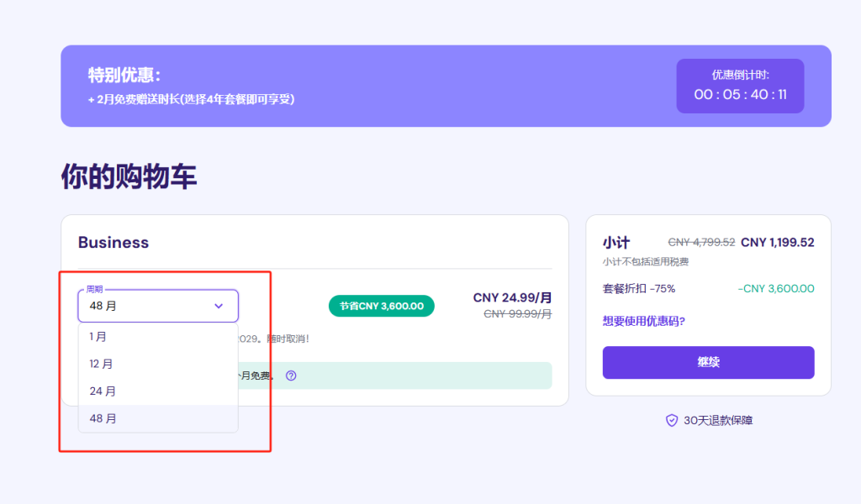Select the 1月 billing period option

(x=103, y=336)
